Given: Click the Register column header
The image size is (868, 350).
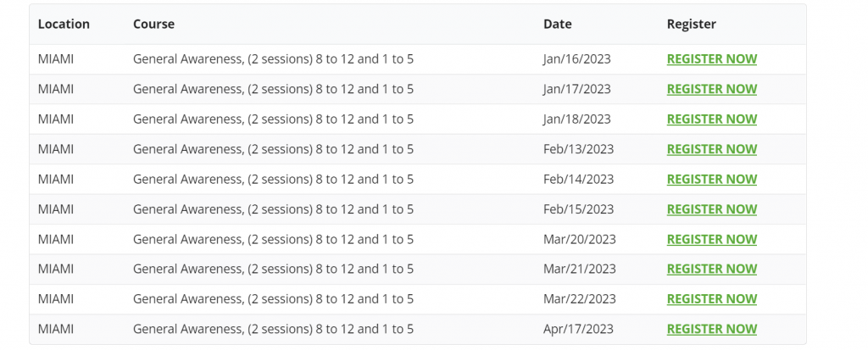Looking at the screenshot, I should coord(692,25).
